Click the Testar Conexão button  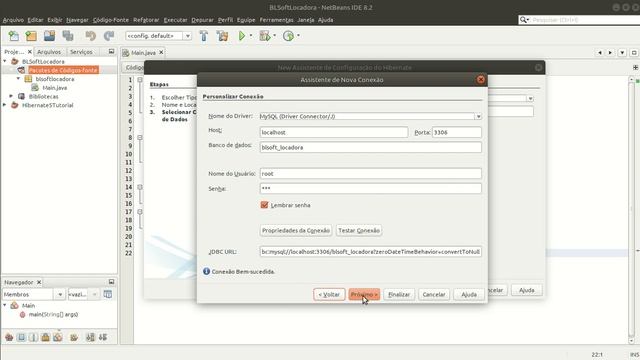click(359, 231)
